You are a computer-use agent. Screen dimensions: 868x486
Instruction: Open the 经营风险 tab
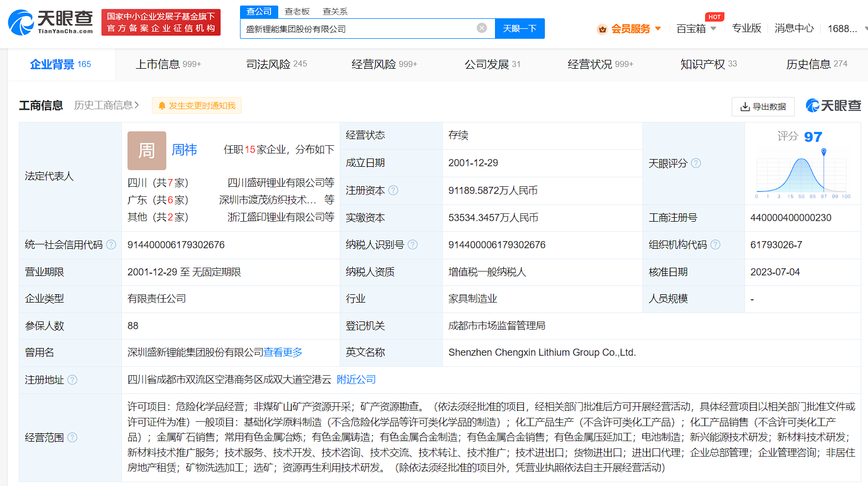(384, 64)
